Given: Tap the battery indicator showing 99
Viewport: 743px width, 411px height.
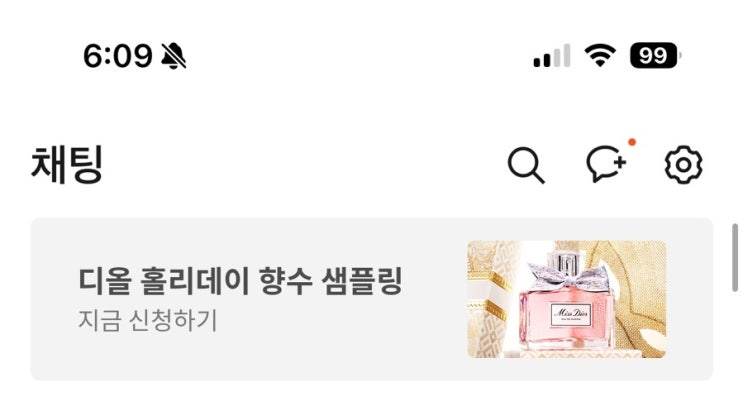Looking at the screenshot, I should (656, 55).
